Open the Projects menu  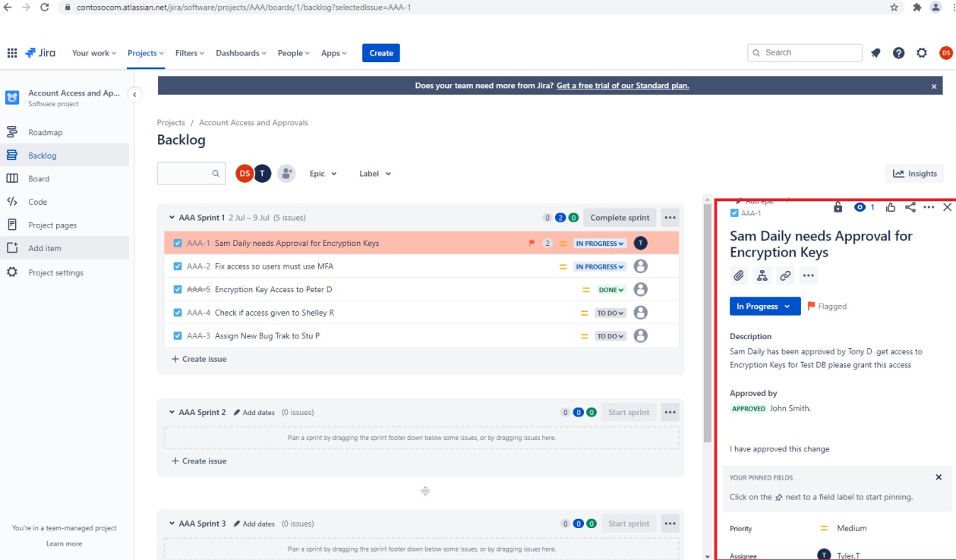click(x=144, y=53)
